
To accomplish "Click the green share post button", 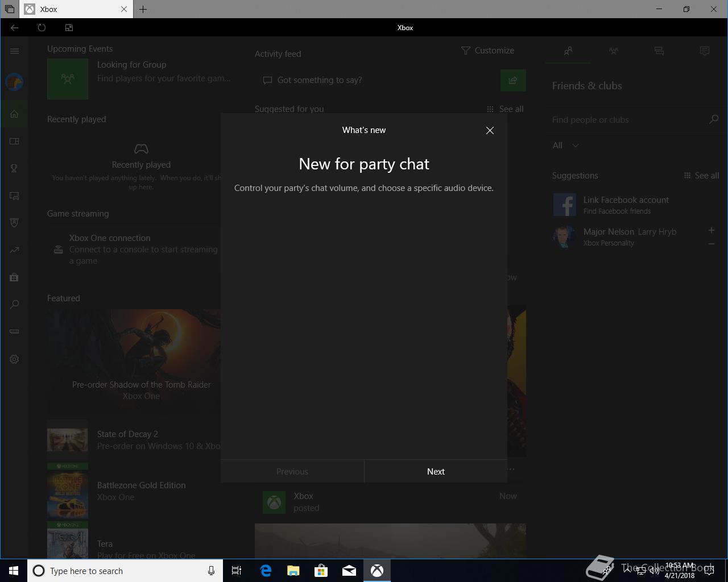I will (x=513, y=80).
